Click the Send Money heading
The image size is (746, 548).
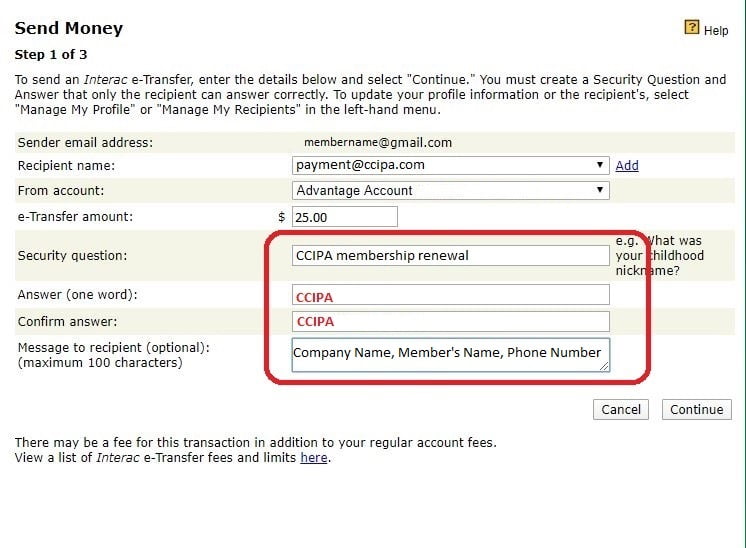(x=69, y=28)
